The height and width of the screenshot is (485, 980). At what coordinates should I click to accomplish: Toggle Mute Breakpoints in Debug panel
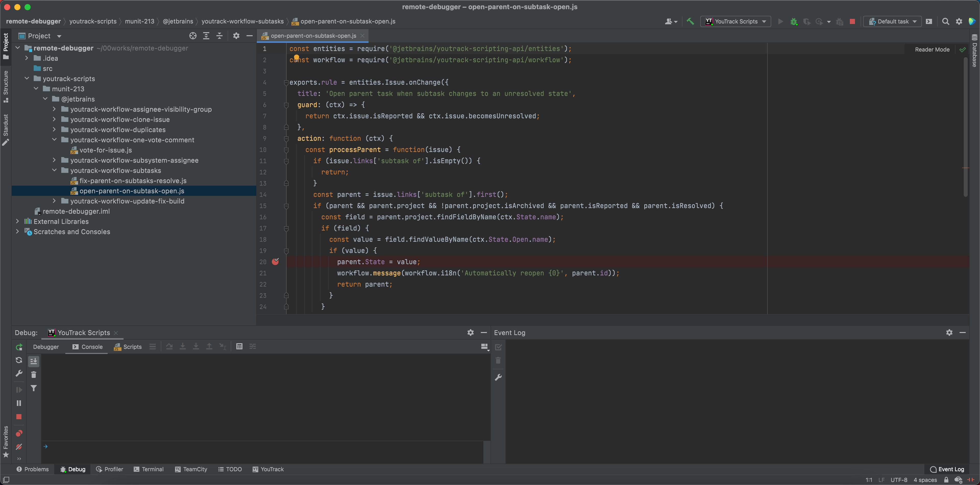pyautogui.click(x=19, y=447)
